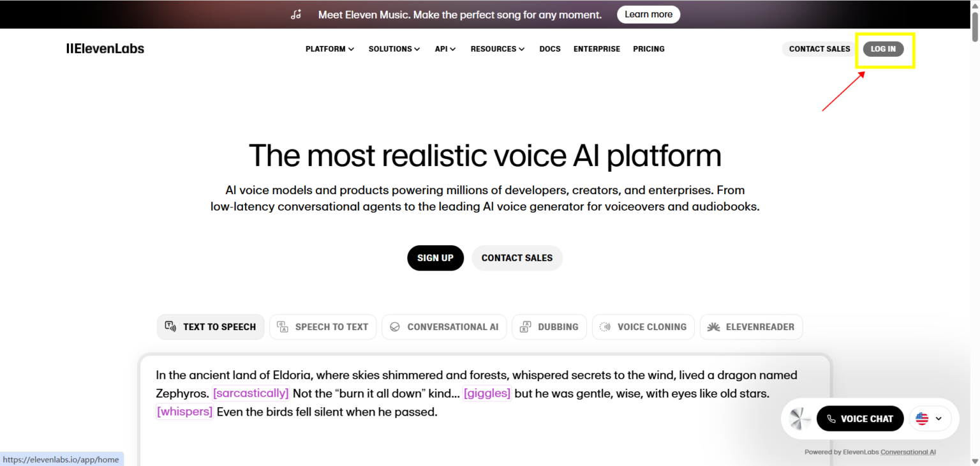
Task: Click the ElevenReader sparkle icon
Action: [x=713, y=326]
